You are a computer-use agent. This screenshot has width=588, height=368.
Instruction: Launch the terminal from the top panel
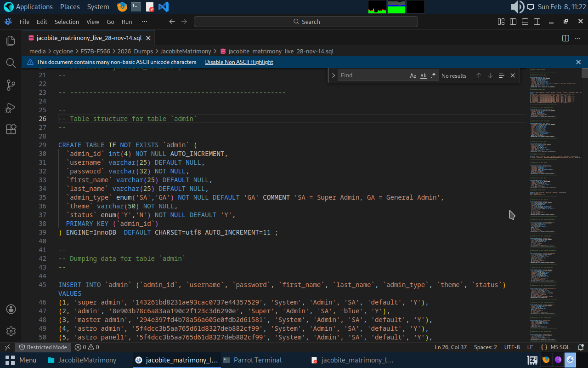[x=136, y=7]
